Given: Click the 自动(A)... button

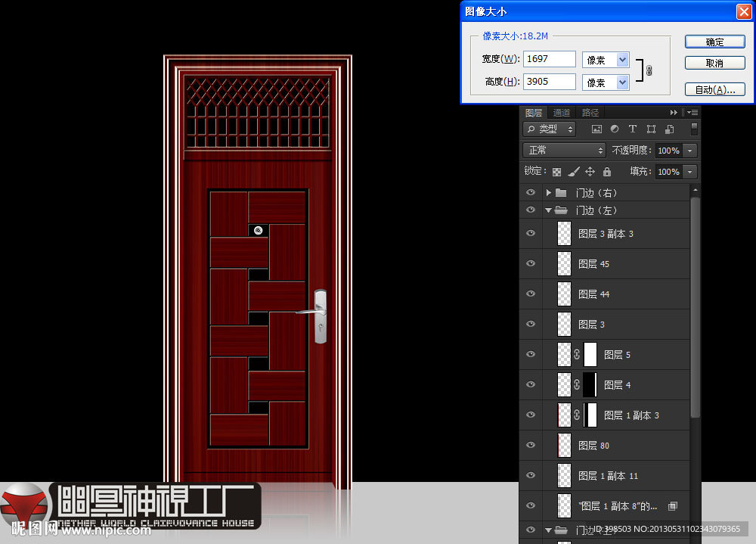Looking at the screenshot, I should point(715,89).
